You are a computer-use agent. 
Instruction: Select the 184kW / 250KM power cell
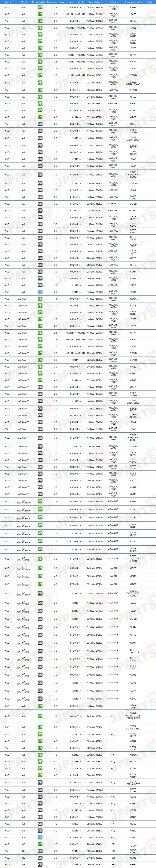(x=95, y=782)
